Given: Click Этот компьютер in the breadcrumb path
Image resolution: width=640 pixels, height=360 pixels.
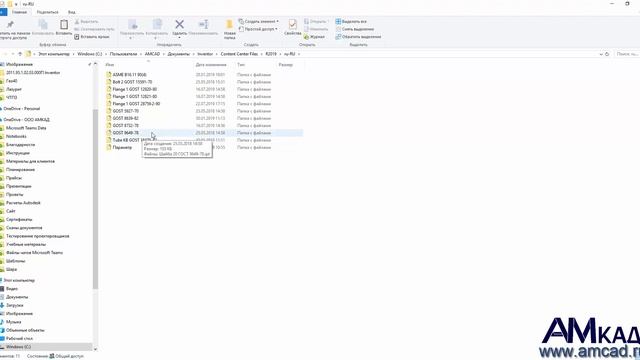Looking at the screenshot, I should 54,54.
